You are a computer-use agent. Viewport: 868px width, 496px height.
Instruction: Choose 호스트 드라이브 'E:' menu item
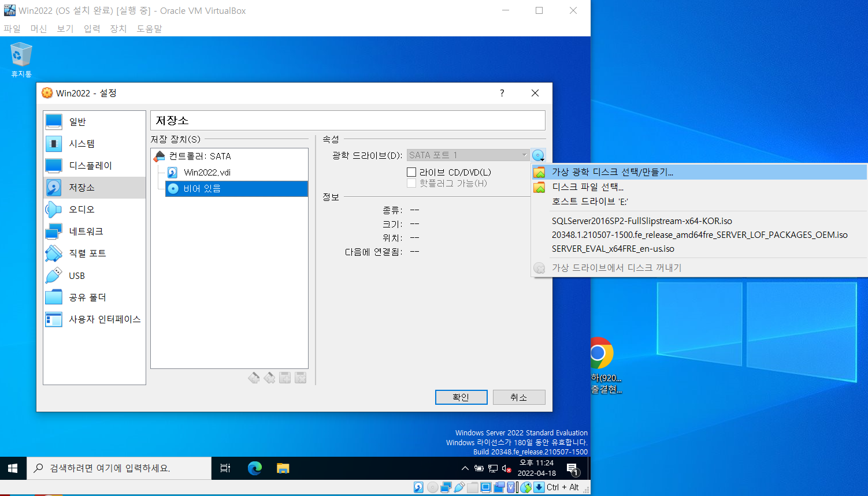coord(699,202)
